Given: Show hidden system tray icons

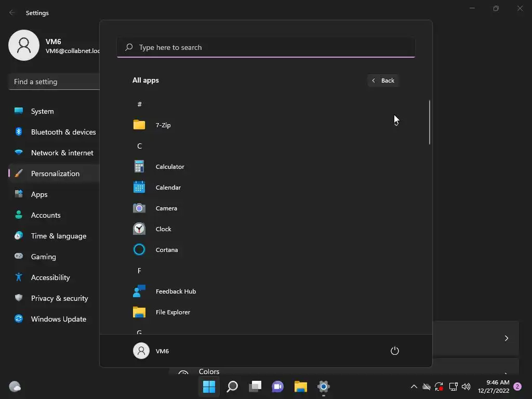Looking at the screenshot, I should pyautogui.click(x=414, y=387).
